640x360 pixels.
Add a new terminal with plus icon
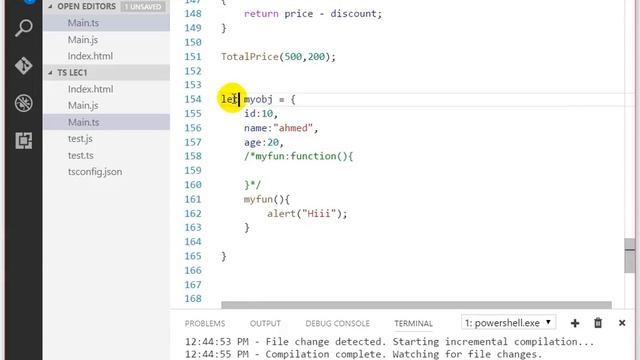coord(575,323)
